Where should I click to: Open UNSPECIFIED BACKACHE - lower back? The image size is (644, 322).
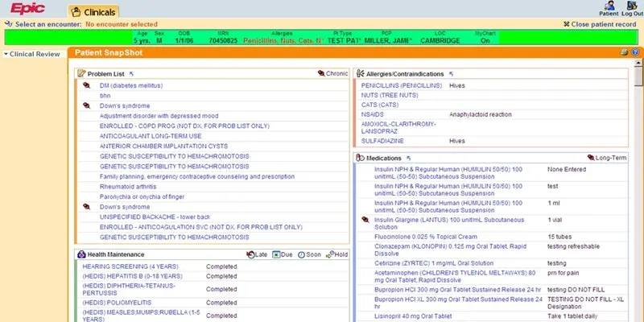[155, 217]
